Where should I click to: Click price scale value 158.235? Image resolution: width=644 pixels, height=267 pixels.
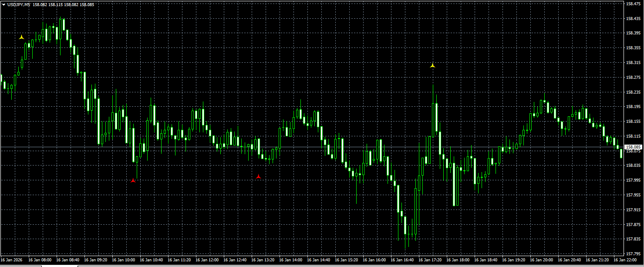634,92
